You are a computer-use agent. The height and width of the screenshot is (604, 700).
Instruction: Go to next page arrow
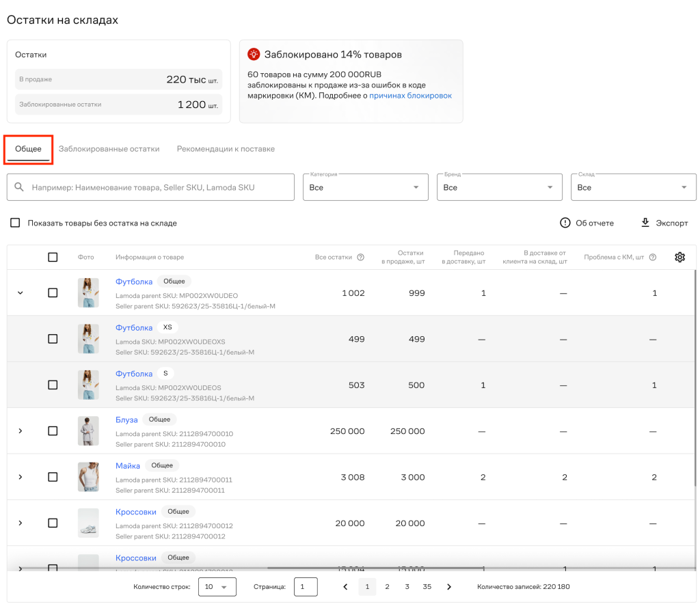449,587
